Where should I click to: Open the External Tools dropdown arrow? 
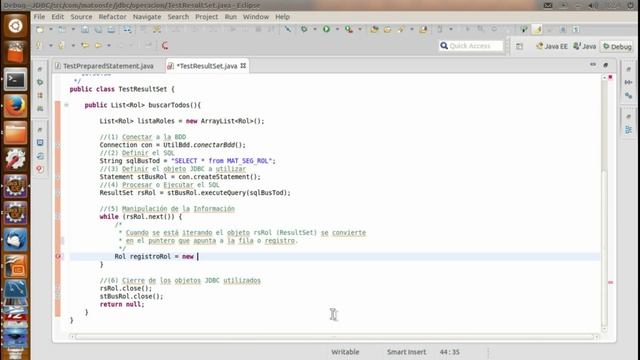click(360, 29)
